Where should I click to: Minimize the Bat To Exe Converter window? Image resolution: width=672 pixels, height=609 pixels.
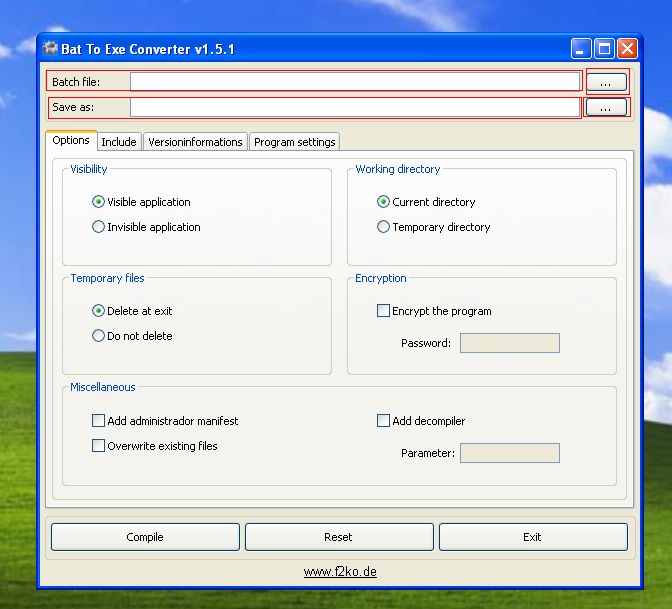click(x=581, y=48)
